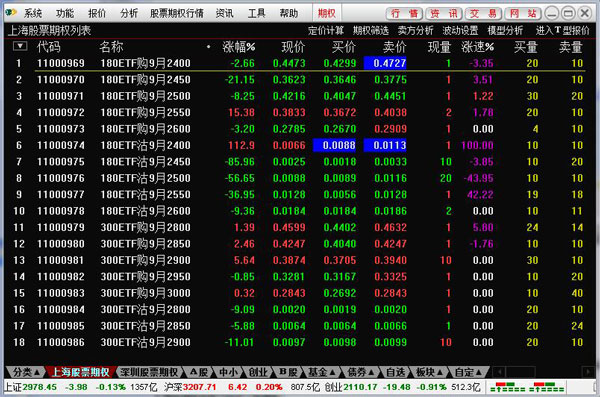
Task: Click horizontal scroll left arrow in tab bar
Action: pos(499,372)
